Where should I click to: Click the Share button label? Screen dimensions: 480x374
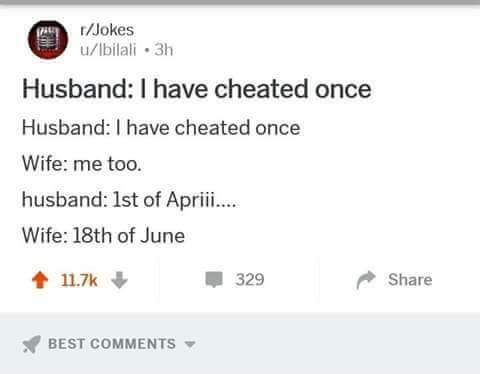pos(410,279)
